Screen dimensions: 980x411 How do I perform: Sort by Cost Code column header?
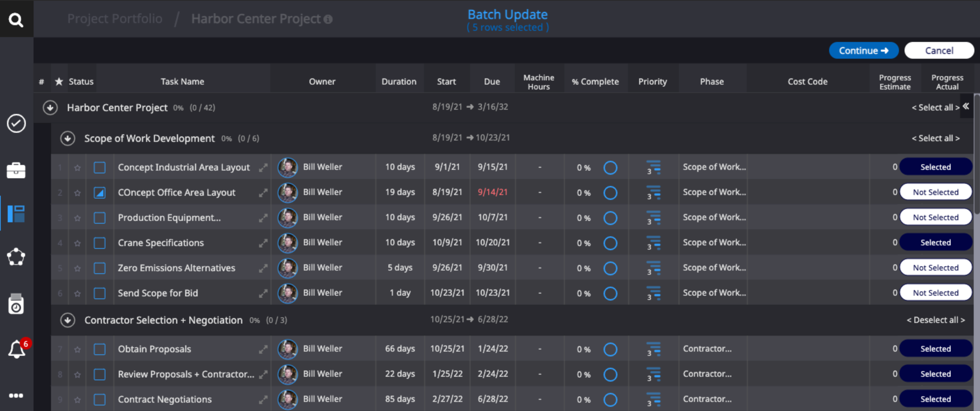click(807, 81)
